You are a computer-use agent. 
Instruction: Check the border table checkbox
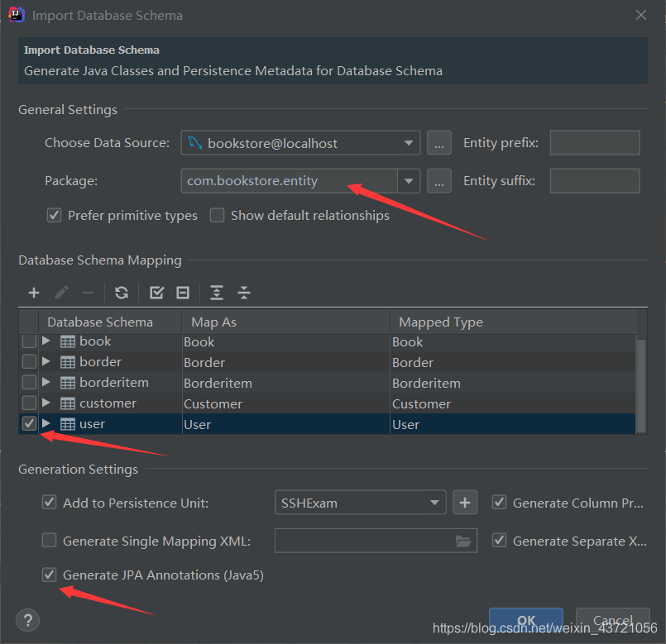pos(29,362)
